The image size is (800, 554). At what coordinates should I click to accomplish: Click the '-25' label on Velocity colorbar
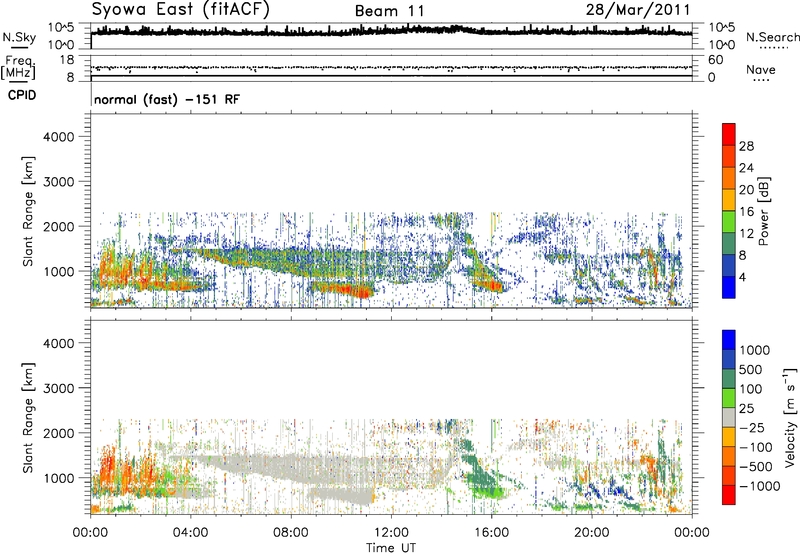pyautogui.click(x=753, y=427)
